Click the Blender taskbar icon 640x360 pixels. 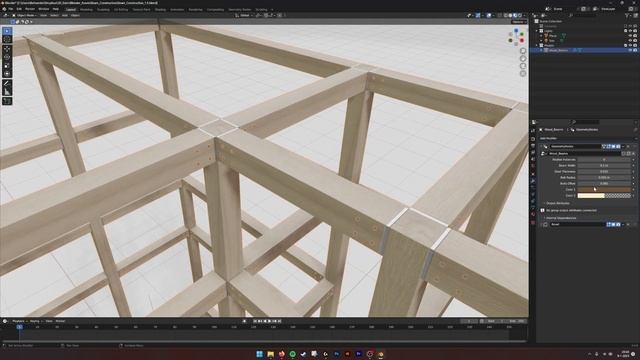point(380,354)
